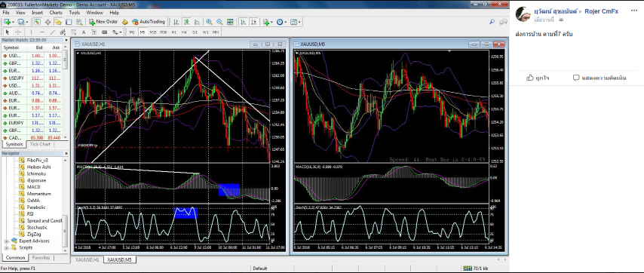This screenshot has width=644, height=273.
Task: Click the New Order toolbar button
Action: point(103,22)
